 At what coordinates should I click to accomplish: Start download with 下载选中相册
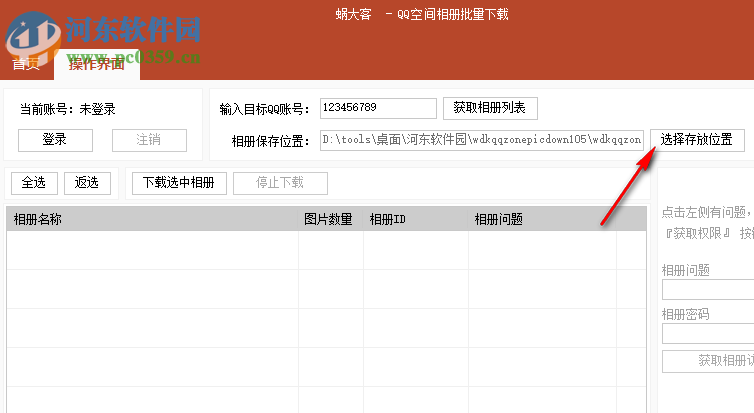coord(179,183)
